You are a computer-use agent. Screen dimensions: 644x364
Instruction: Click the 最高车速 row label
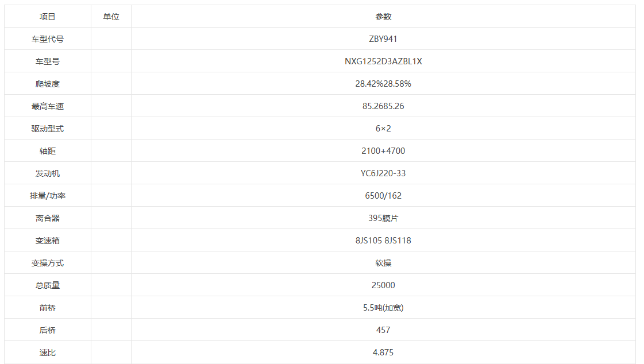click(48, 106)
